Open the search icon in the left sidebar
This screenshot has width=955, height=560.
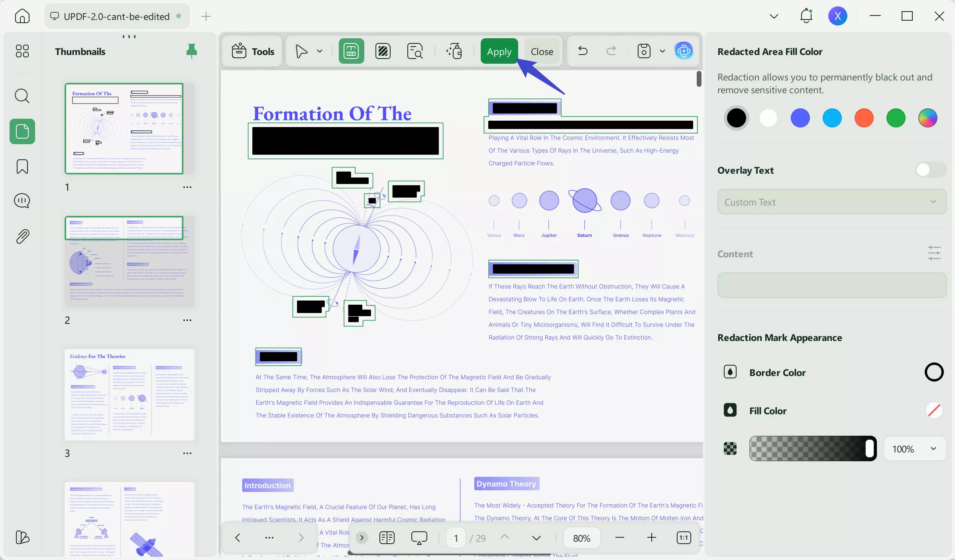click(22, 96)
